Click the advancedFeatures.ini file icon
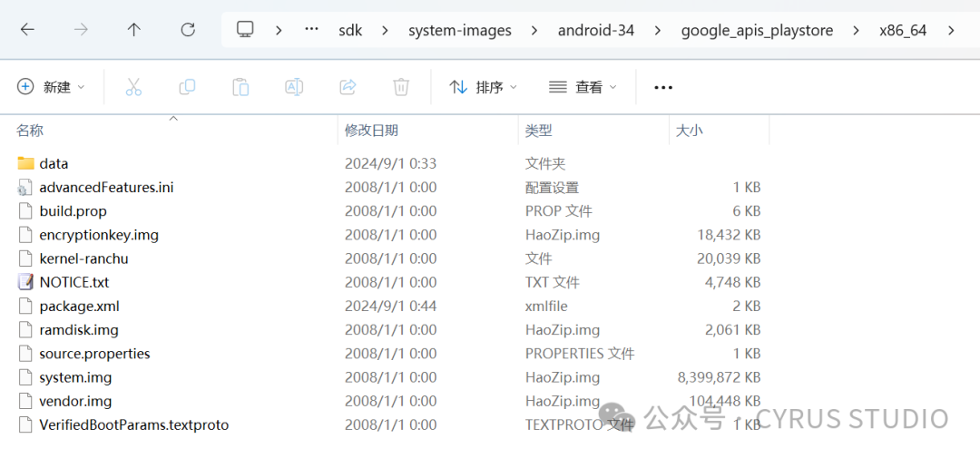 point(25,188)
